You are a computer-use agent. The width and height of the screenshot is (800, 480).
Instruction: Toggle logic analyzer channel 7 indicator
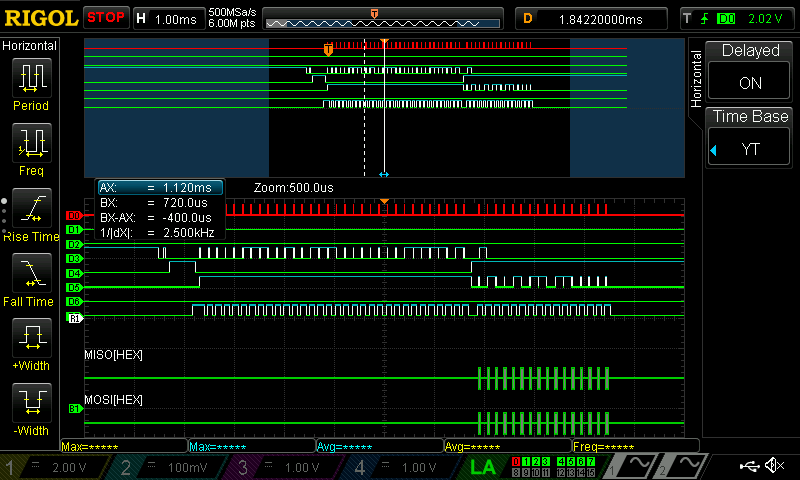pos(590,461)
